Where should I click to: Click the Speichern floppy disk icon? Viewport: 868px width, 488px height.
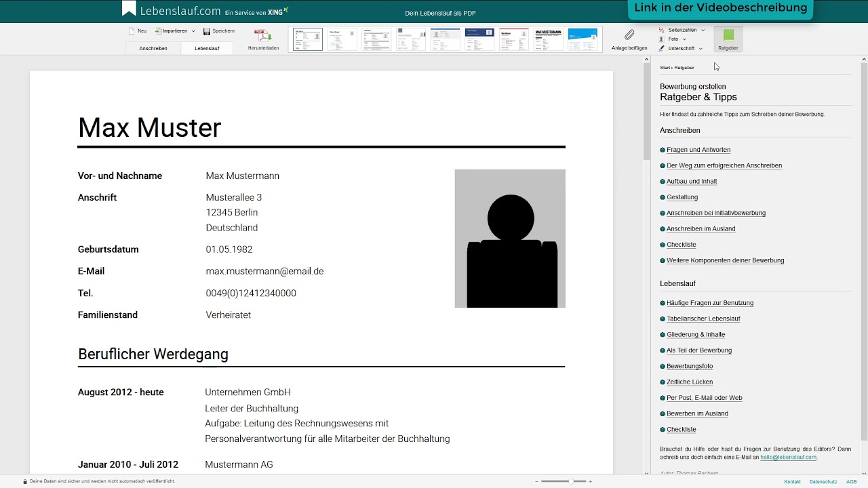(x=207, y=31)
